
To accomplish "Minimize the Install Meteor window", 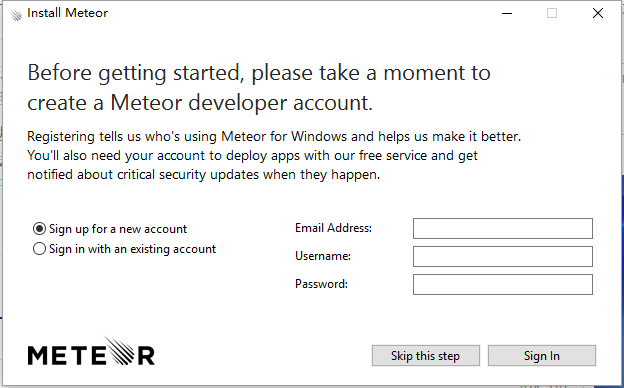I will [507, 13].
